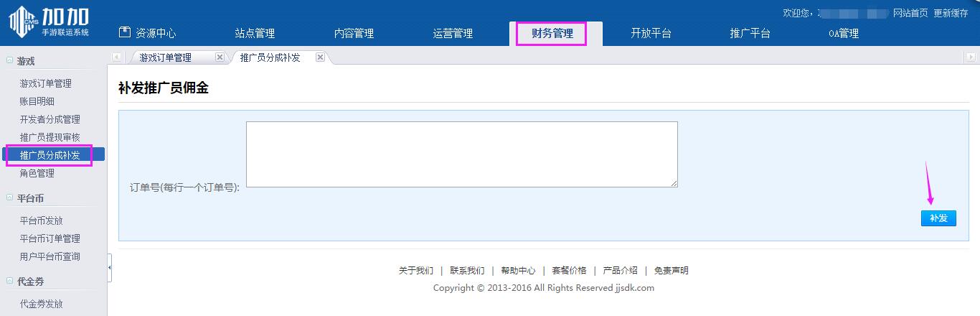Open the 产品介绍 footer link
This screenshot has width=980, height=316.
click(x=620, y=271)
